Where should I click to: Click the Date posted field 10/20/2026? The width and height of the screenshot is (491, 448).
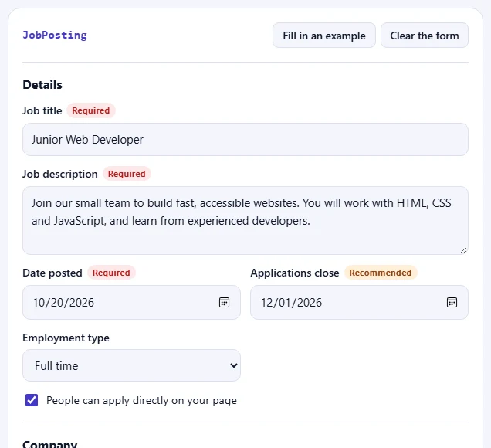[131, 302]
